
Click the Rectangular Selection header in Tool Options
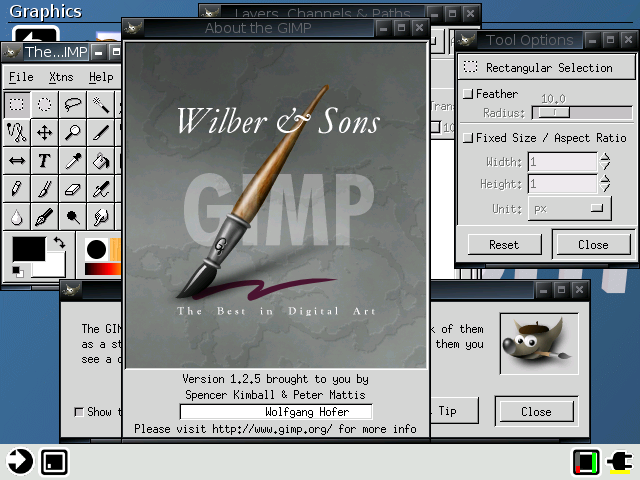547,68
